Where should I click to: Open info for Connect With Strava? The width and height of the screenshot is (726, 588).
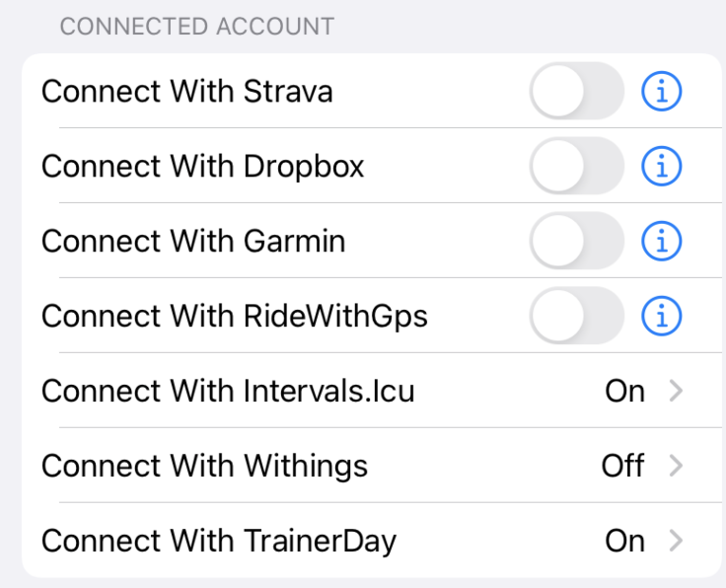point(661,91)
